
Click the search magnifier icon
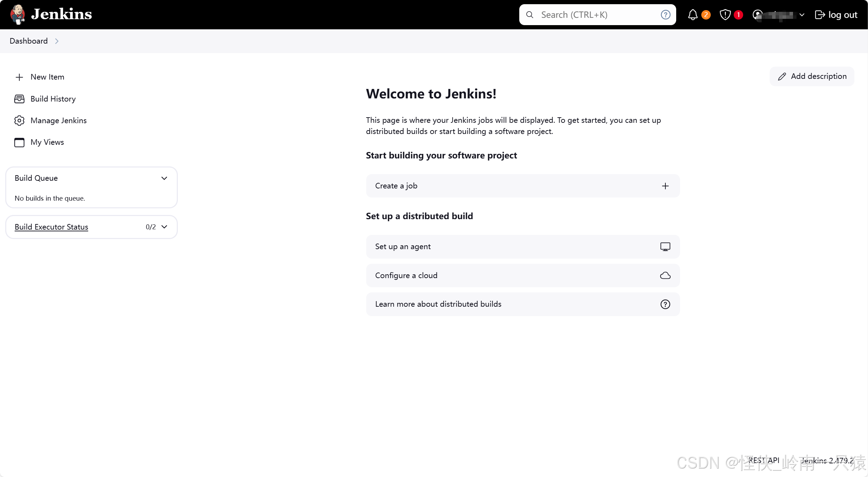pos(530,15)
